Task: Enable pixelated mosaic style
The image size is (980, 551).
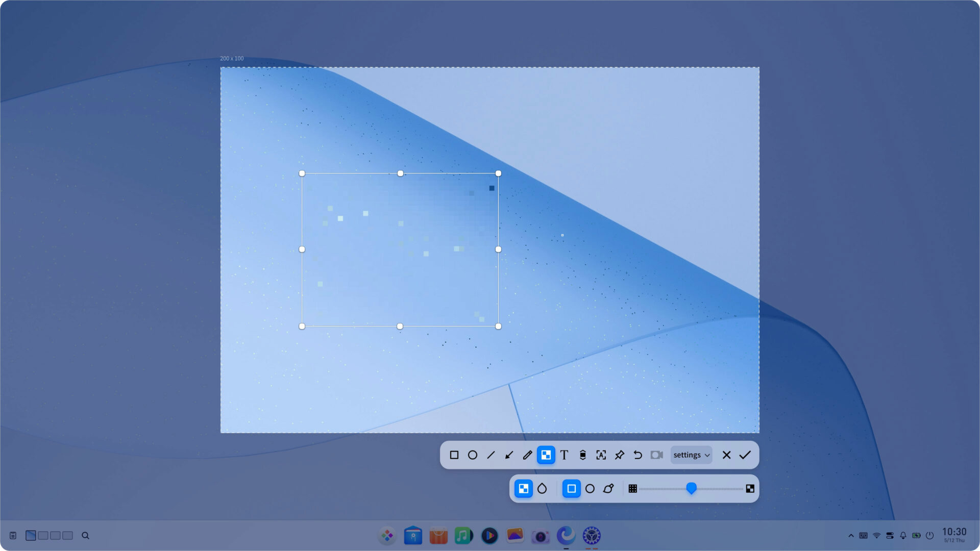Action: pos(524,488)
